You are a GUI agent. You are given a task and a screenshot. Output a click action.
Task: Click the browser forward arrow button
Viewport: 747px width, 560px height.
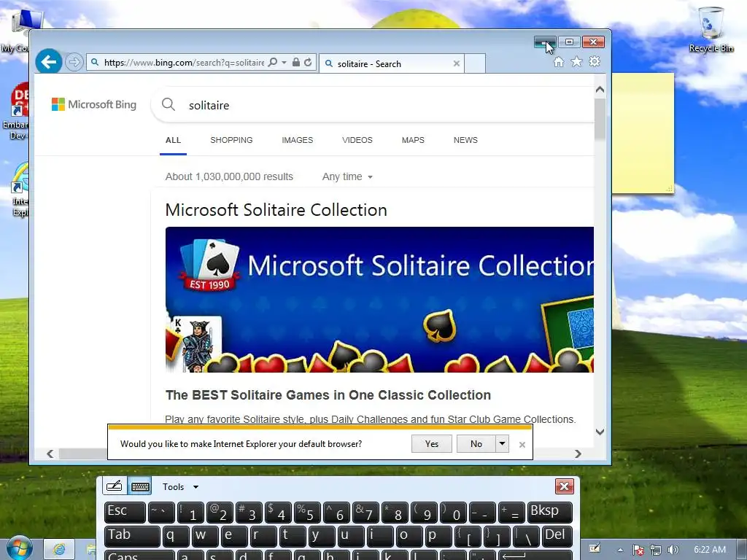(74, 62)
